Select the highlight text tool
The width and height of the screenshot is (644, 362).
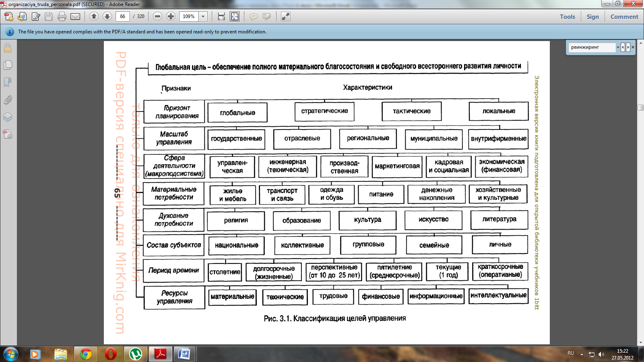(x=266, y=16)
